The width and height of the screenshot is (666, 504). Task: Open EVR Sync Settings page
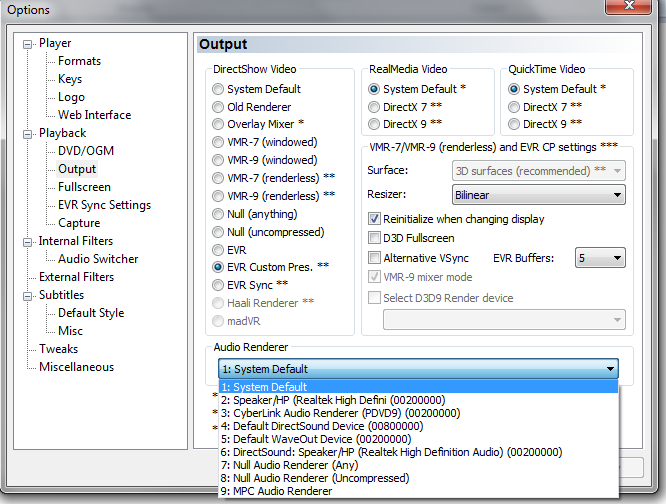(104, 205)
